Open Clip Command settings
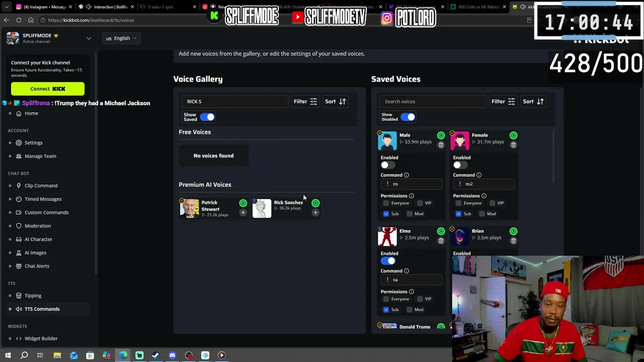 (41, 186)
